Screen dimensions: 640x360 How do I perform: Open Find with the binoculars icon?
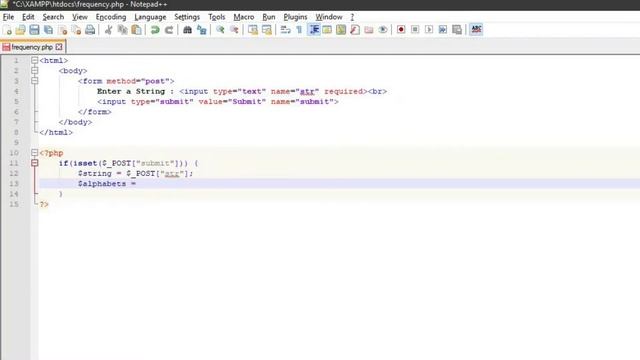pos(187,30)
